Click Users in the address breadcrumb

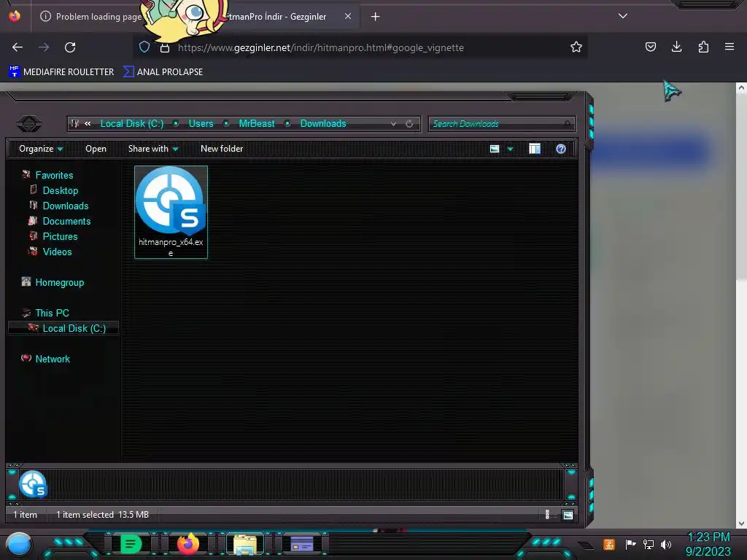[x=201, y=124]
